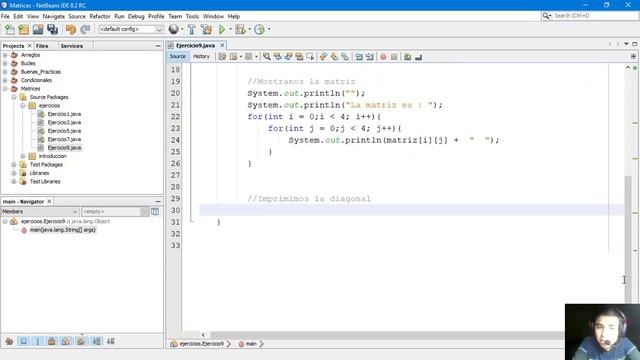This screenshot has width=640, height=360.
Task: Expand the introduccion package node
Action: 23,156
